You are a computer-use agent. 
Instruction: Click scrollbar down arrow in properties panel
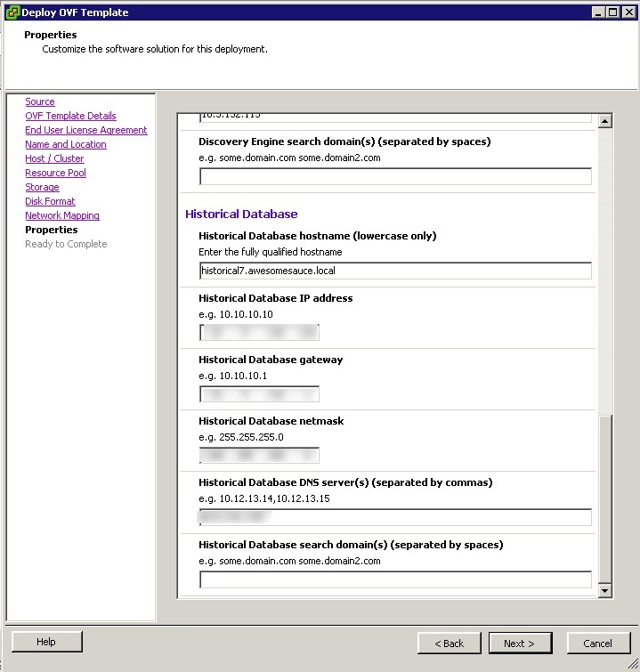(x=605, y=590)
